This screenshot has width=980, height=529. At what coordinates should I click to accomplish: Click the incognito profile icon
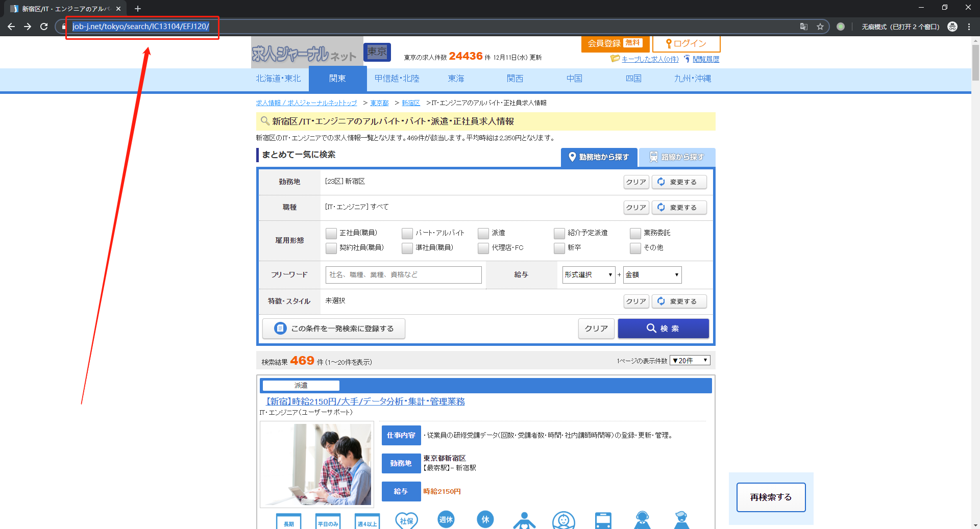pos(952,27)
